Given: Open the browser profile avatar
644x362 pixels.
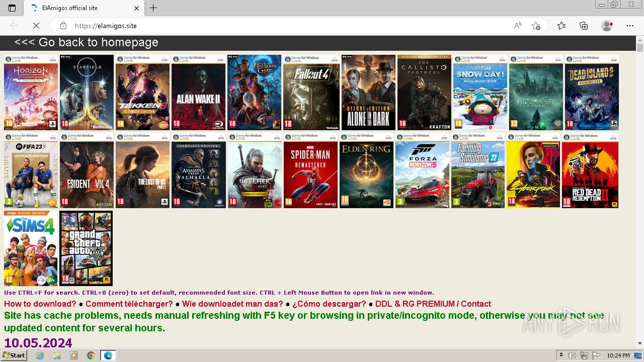Looking at the screenshot, I should 607,26.
